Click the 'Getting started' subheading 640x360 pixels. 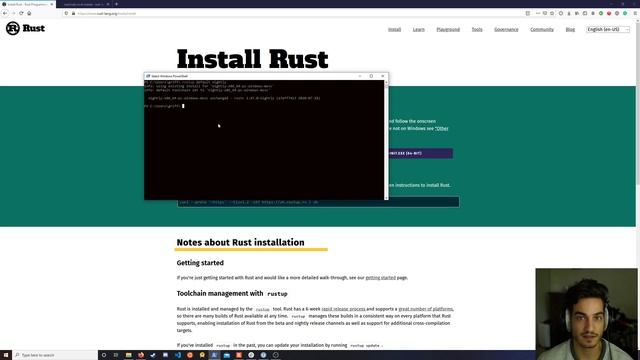(200, 263)
